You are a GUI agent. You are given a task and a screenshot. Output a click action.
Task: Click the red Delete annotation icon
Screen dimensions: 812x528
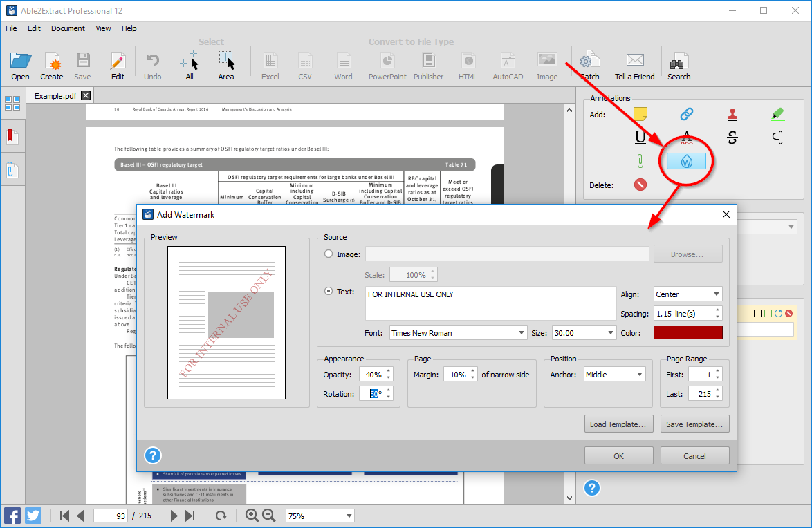click(640, 184)
